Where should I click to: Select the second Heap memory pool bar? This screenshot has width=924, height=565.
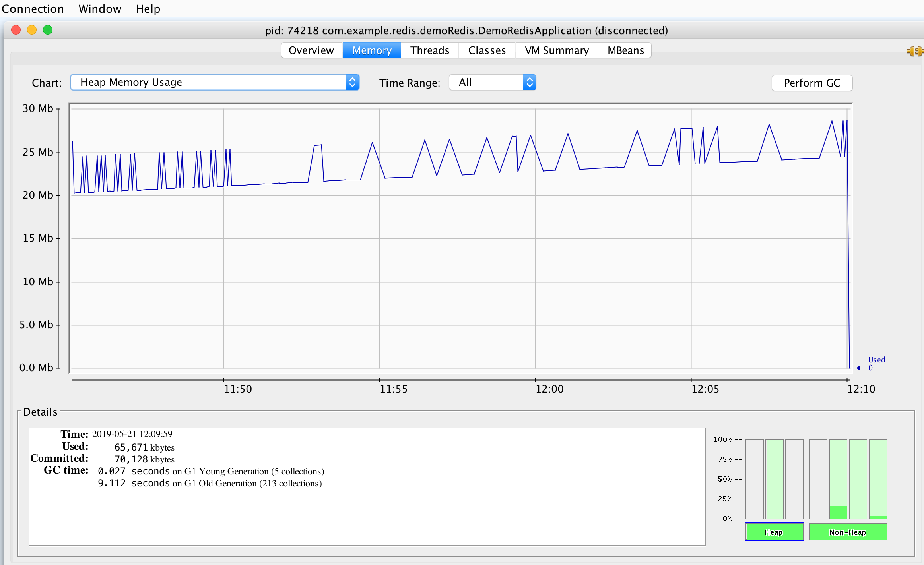[775, 479]
